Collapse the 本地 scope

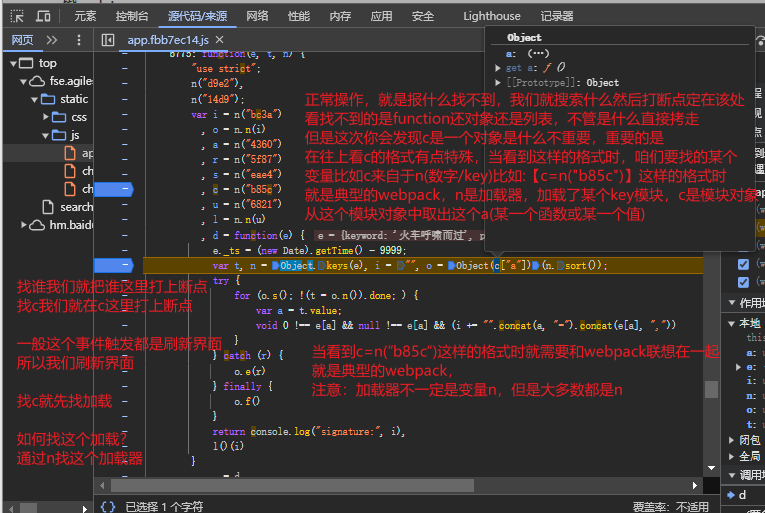coord(732,323)
